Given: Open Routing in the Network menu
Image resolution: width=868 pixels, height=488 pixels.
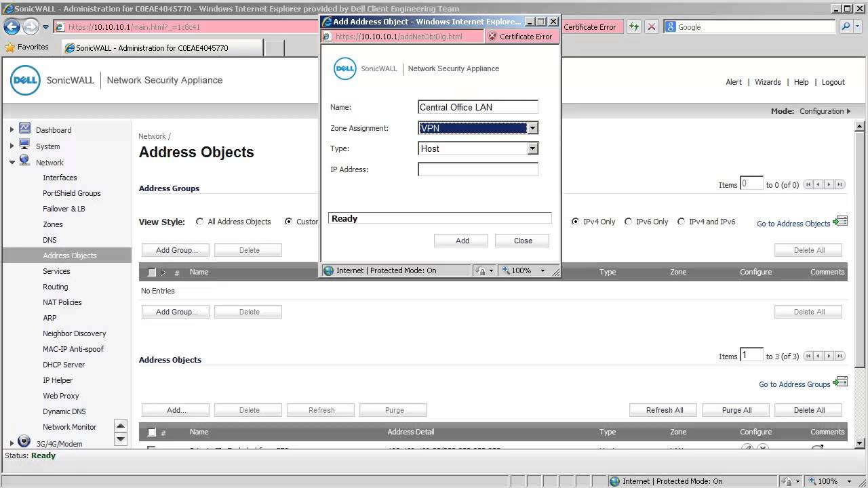Looking at the screenshot, I should [x=56, y=287].
